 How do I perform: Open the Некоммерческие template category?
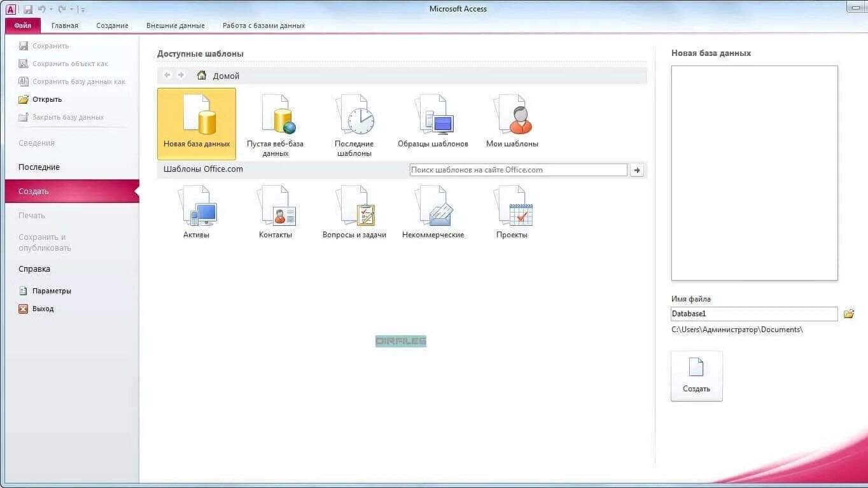pyautogui.click(x=433, y=212)
